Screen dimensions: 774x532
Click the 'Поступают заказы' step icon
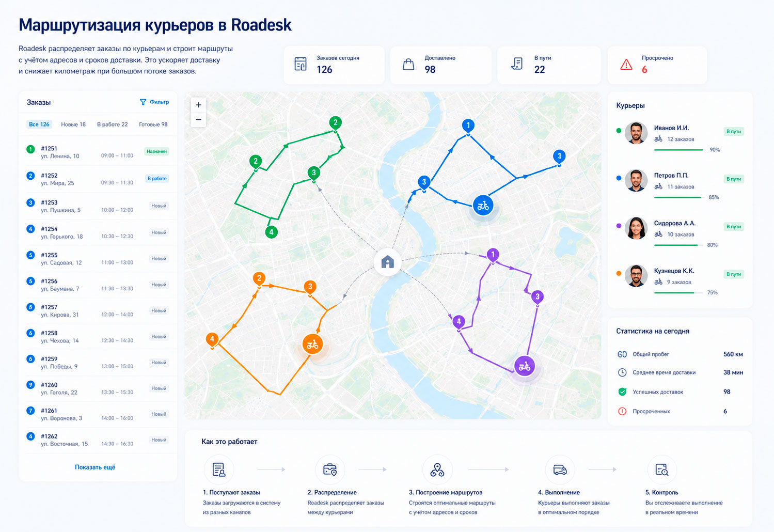pyautogui.click(x=219, y=470)
